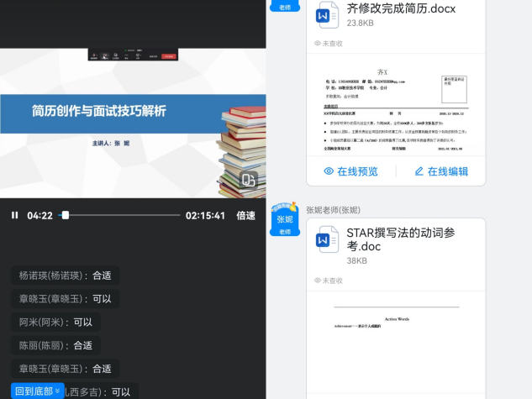532x399 pixels.
Task: Click the 未查收 status under STAR file
Action: pos(328,280)
